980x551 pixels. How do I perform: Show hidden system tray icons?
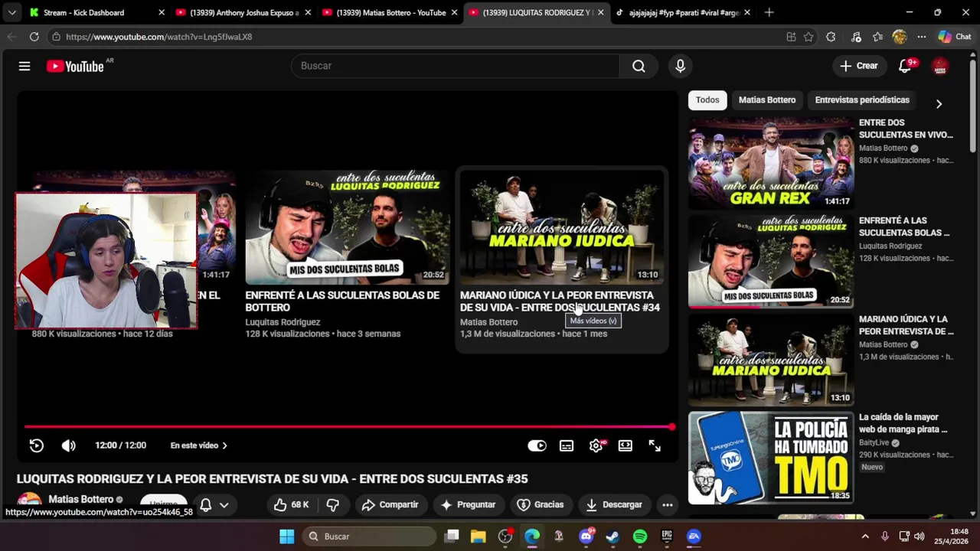click(865, 536)
